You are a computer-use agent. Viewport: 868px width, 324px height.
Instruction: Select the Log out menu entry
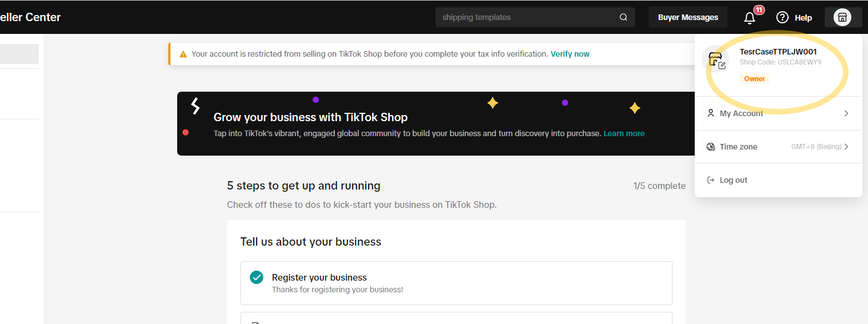click(734, 180)
